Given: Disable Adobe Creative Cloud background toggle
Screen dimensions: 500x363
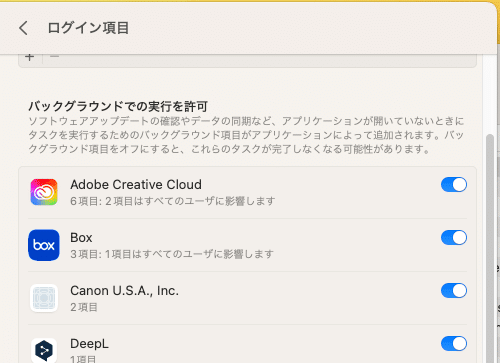Looking at the screenshot, I should coord(454,185).
